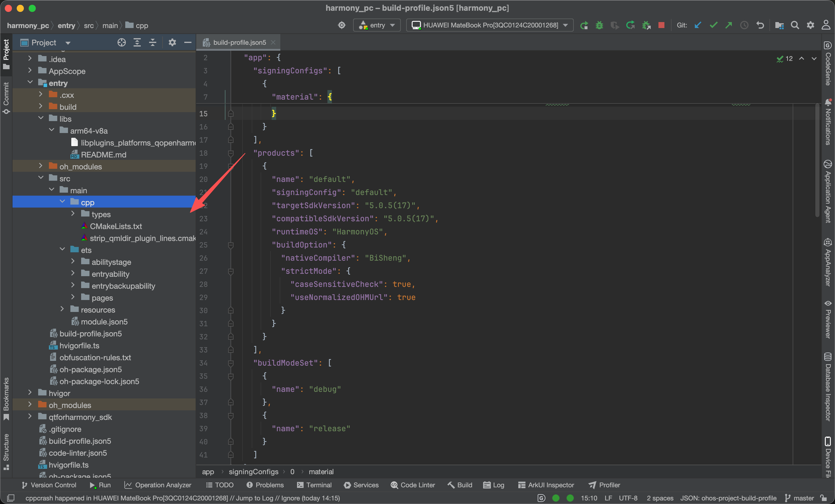This screenshot has height=504, width=835.
Task: Expand the types folder under cpp
Action: tap(73, 214)
